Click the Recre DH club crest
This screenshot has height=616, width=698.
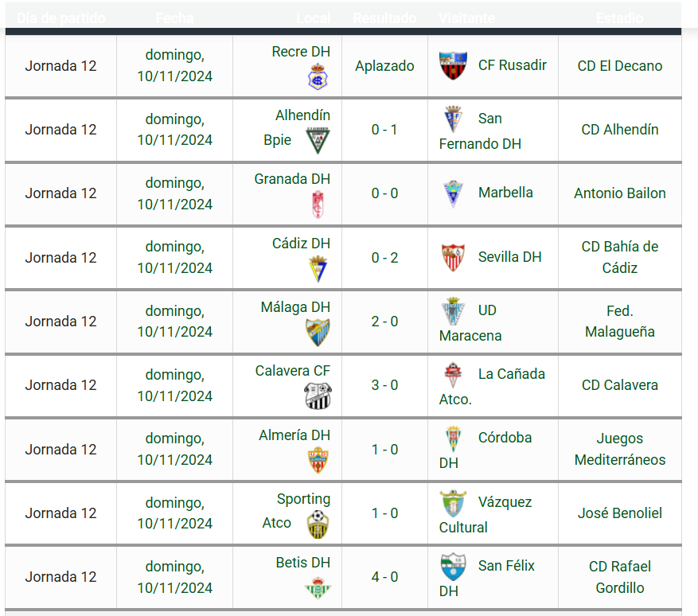[x=318, y=77]
